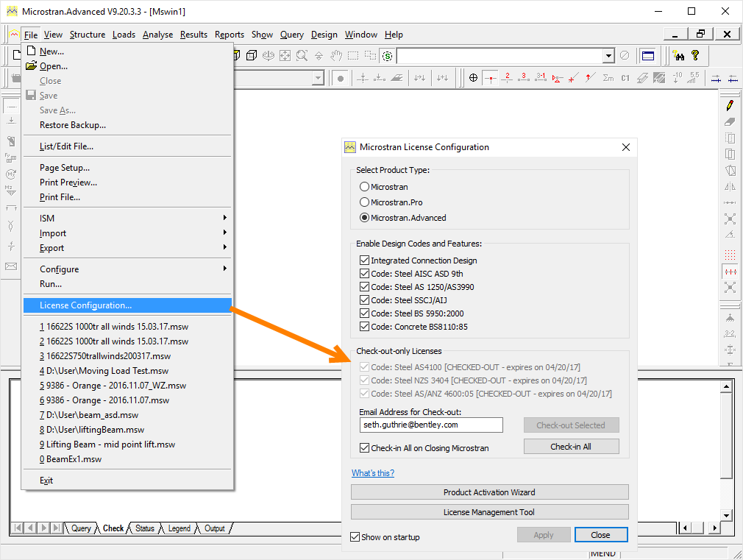
Task: Click the pan hand tool icon
Action: point(336,55)
